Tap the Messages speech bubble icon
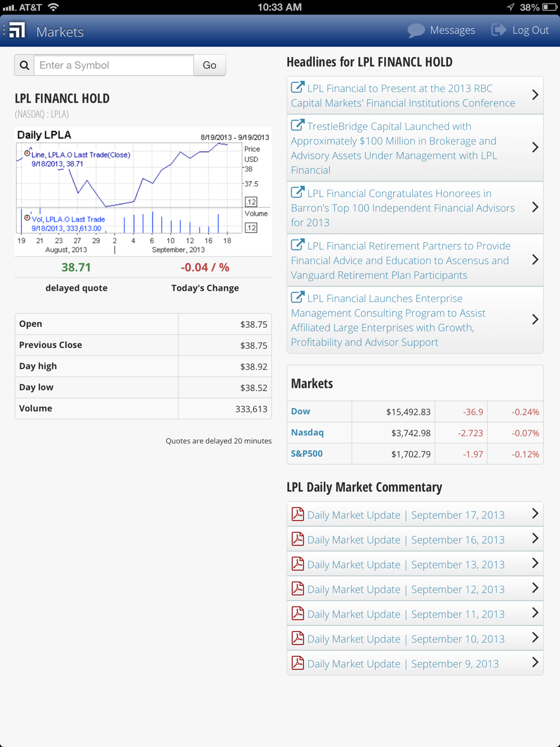This screenshot has width=560, height=747. [x=416, y=30]
